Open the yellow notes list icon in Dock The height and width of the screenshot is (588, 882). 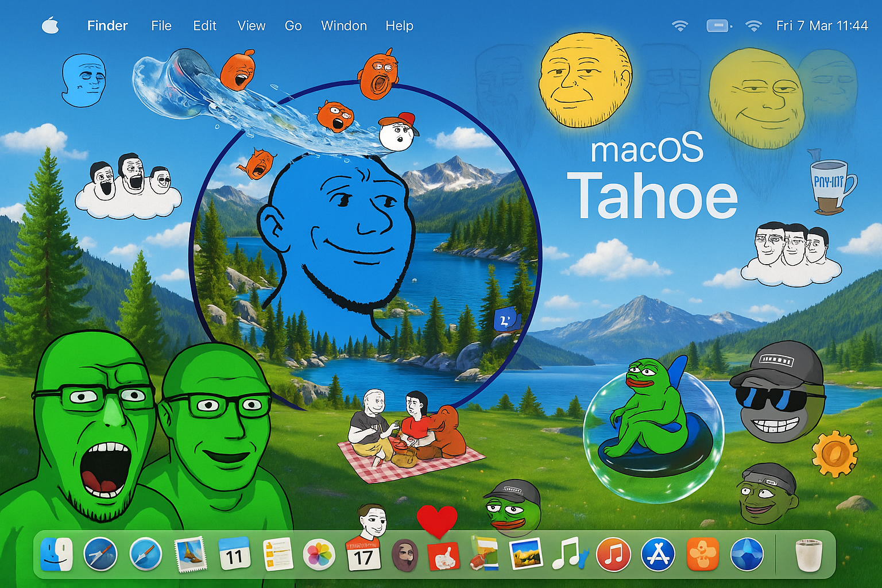277,555
